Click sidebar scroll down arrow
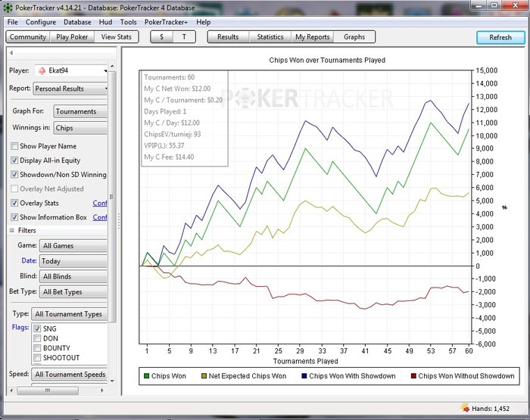 pyautogui.click(x=112, y=381)
